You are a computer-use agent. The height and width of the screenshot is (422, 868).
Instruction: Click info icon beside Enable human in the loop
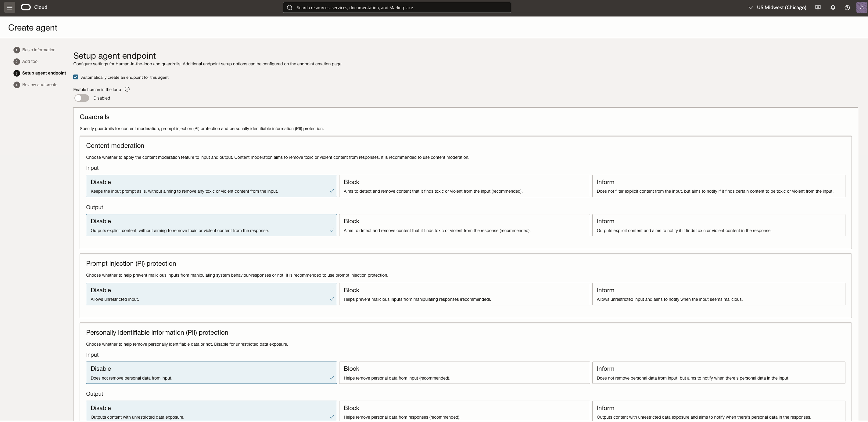tap(127, 89)
